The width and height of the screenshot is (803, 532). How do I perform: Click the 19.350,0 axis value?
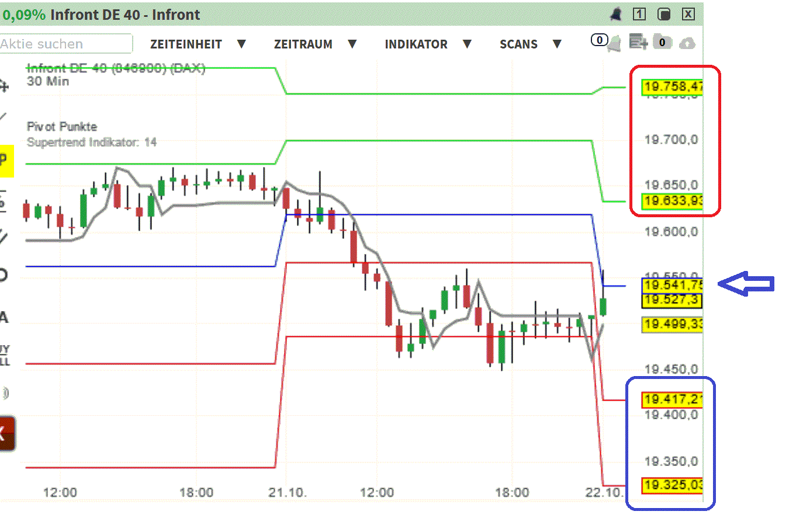coord(671,461)
